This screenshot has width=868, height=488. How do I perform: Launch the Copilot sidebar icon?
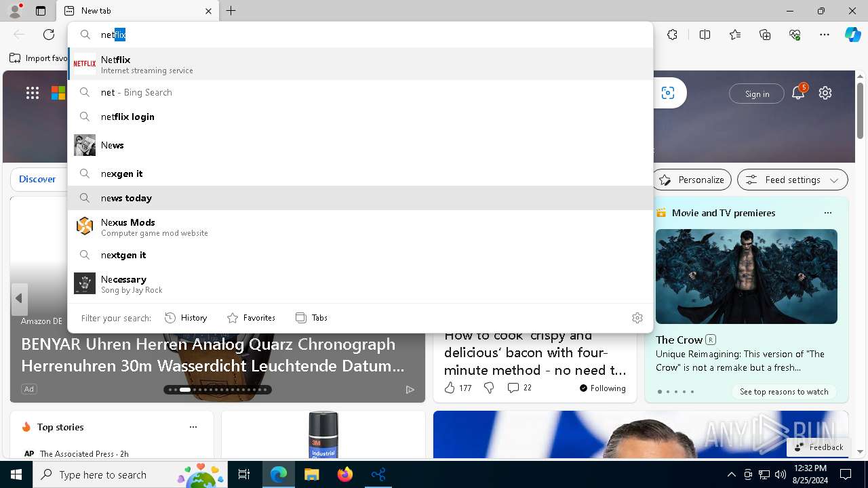tap(852, 35)
